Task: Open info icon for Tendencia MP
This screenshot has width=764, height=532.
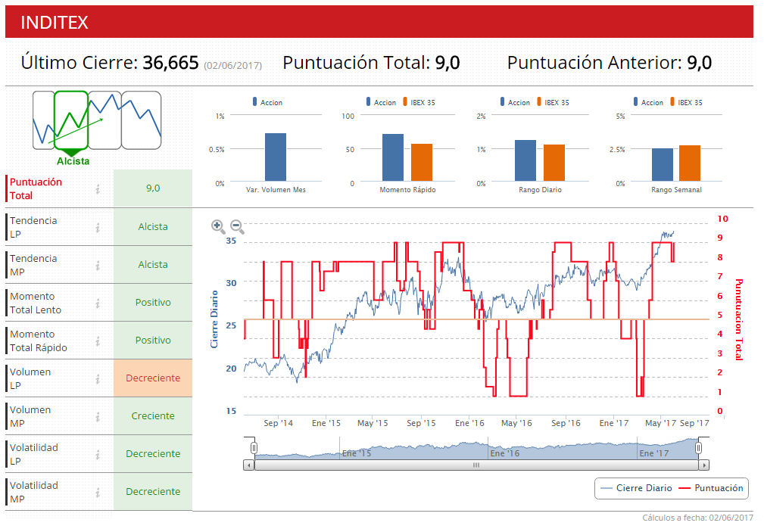Action: click(x=98, y=266)
